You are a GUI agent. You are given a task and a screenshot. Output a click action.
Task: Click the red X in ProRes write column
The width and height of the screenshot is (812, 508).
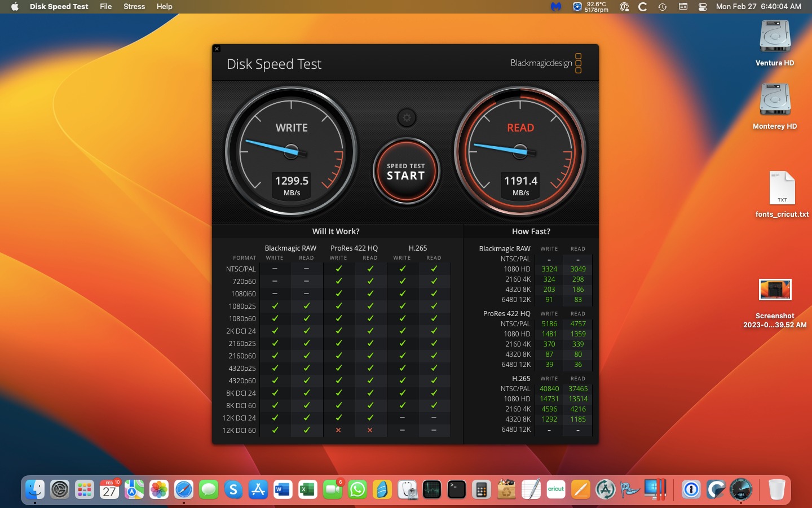click(338, 430)
